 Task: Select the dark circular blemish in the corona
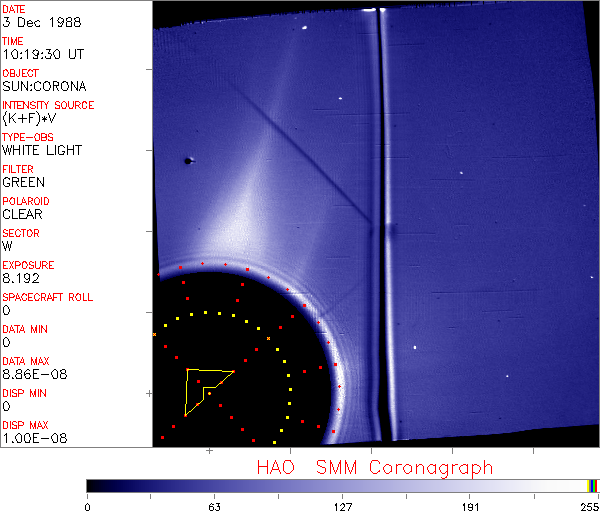[x=188, y=161]
